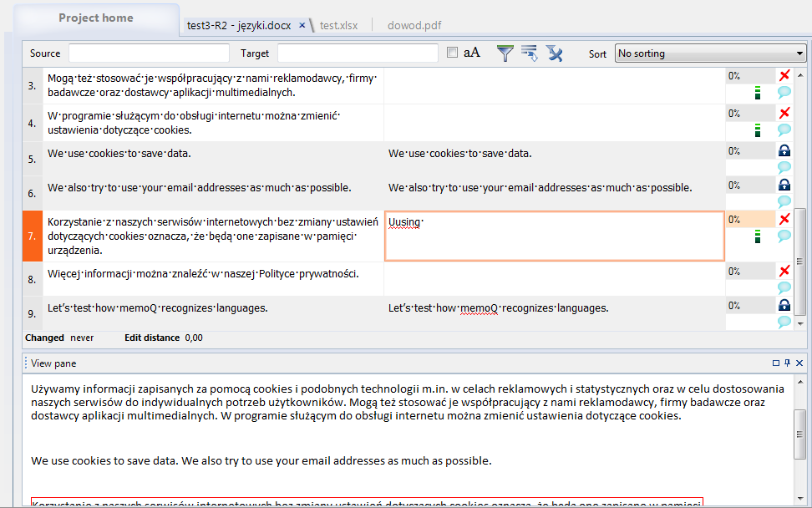This screenshot has width=812, height=508.
Task: Close the test3-R2 - języki.docx tab
Action: tap(302, 26)
